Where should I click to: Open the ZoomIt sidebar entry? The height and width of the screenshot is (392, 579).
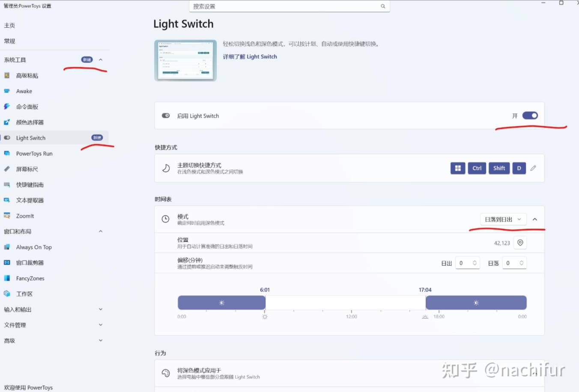tap(25, 216)
